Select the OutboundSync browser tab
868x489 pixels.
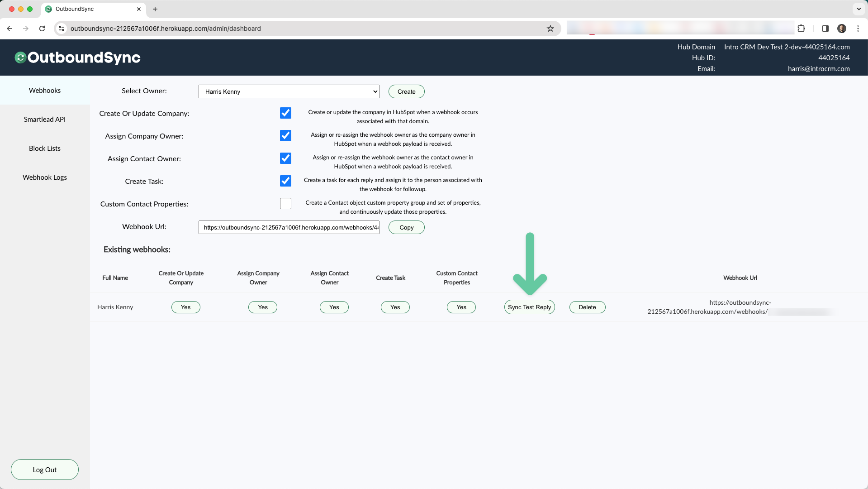point(93,9)
